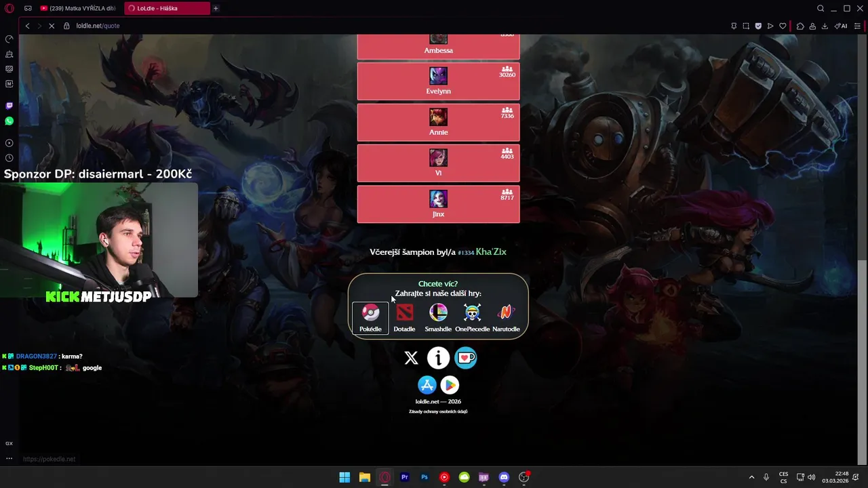Take a snapshot with the capture icon
Viewport: 868px width, 488px height.
pyautogui.click(x=746, y=26)
